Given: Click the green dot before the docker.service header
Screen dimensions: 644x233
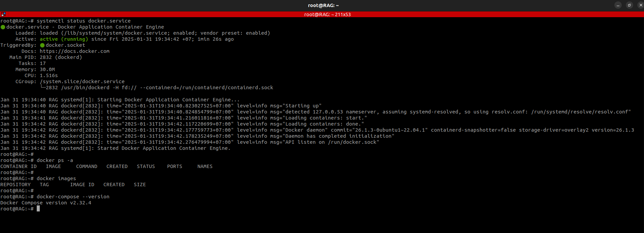Looking at the screenshot, I should [3, 27].
